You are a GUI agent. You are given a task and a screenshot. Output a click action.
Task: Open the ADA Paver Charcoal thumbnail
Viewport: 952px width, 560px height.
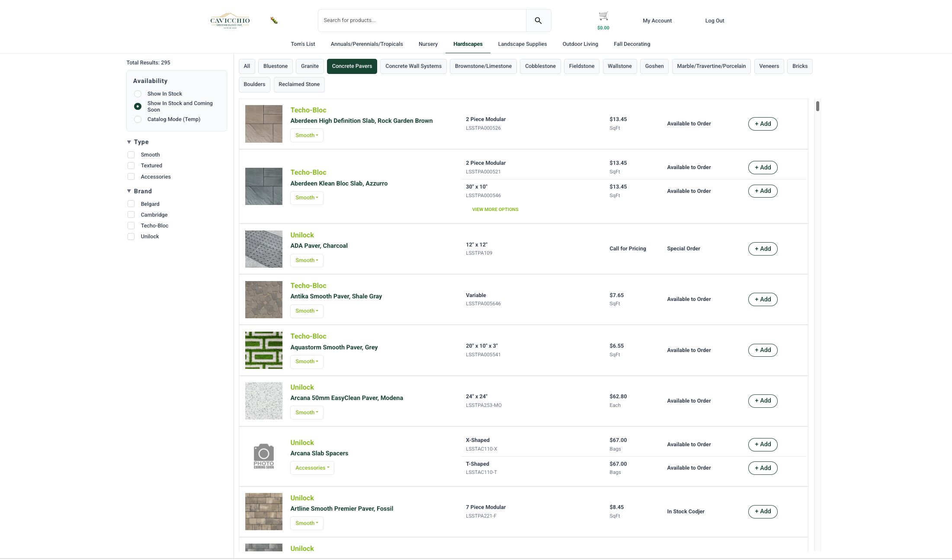click(264, 249)
